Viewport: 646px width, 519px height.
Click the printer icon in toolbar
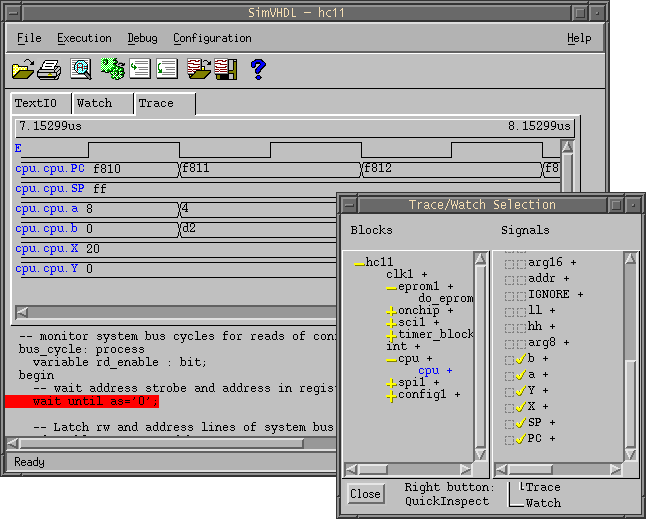click(x=49, y=69)
